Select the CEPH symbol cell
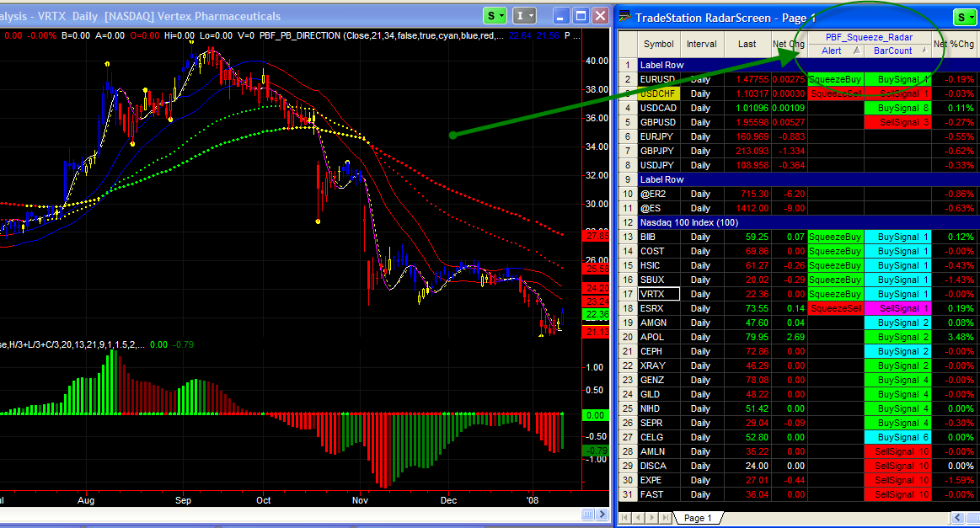 coord(658,352)
